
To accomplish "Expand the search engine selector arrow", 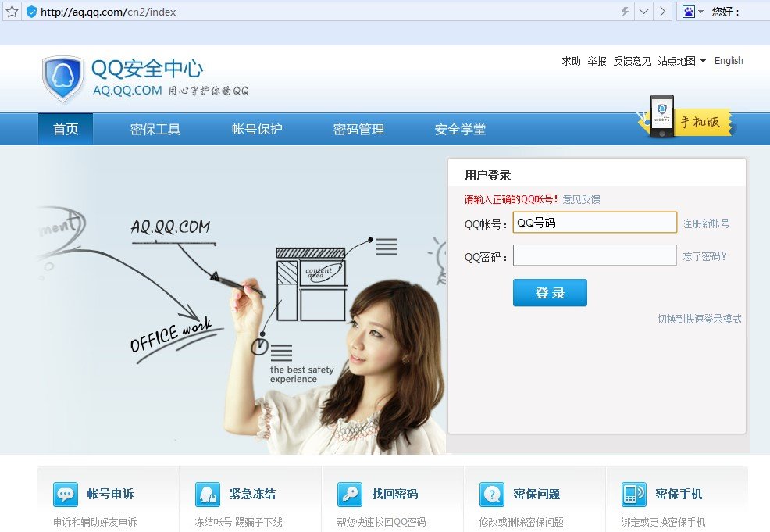I will point(700,12).
